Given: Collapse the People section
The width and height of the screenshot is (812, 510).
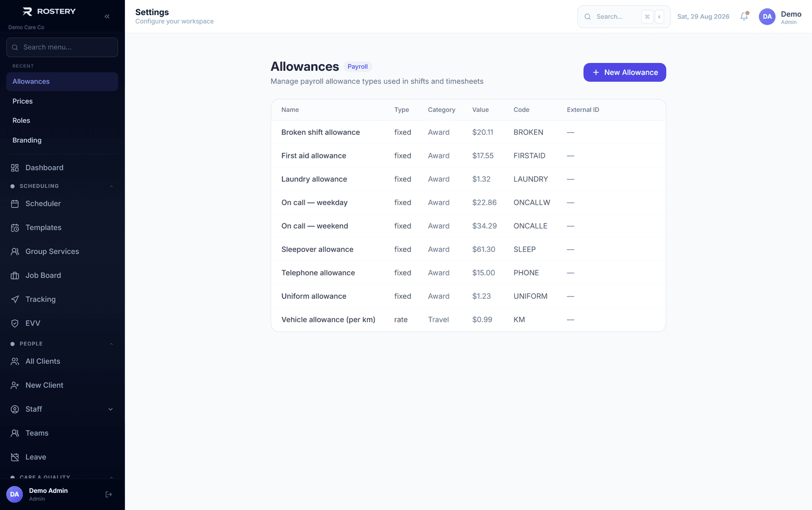Looking at the screenshot, I should coord(111,344).
